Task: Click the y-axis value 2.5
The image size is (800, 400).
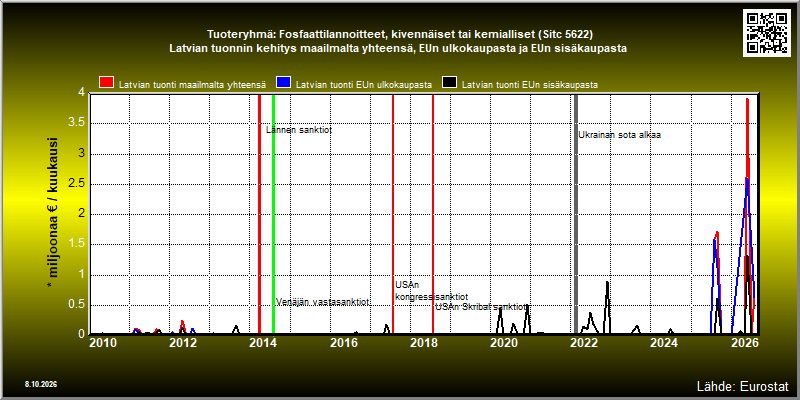Action: [x=77, y=184]
